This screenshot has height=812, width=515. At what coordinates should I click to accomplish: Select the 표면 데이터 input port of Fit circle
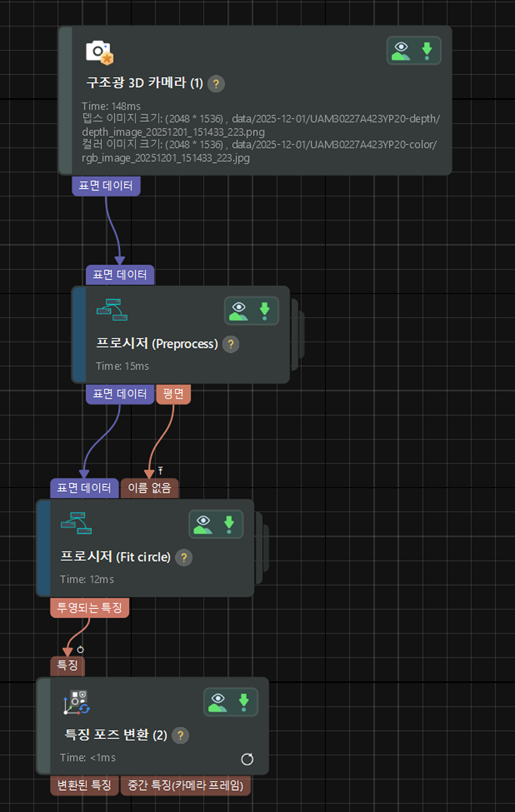[x=84, y=488]
